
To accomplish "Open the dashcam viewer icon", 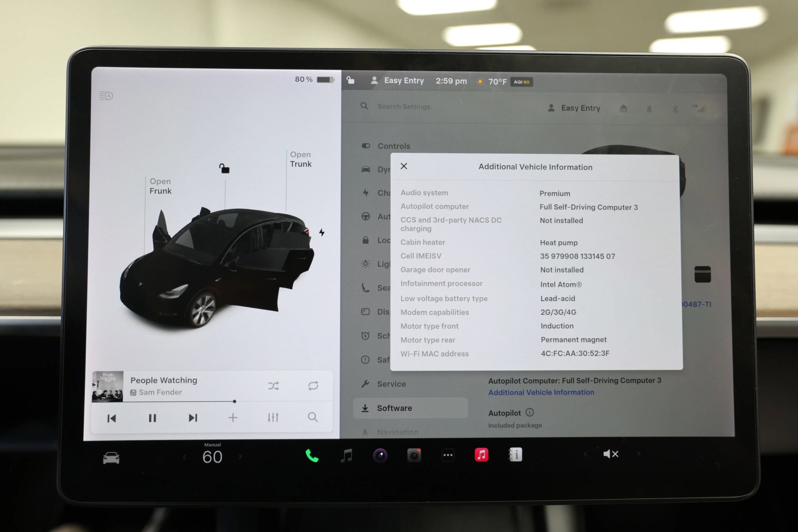I will tap(414, 455).
